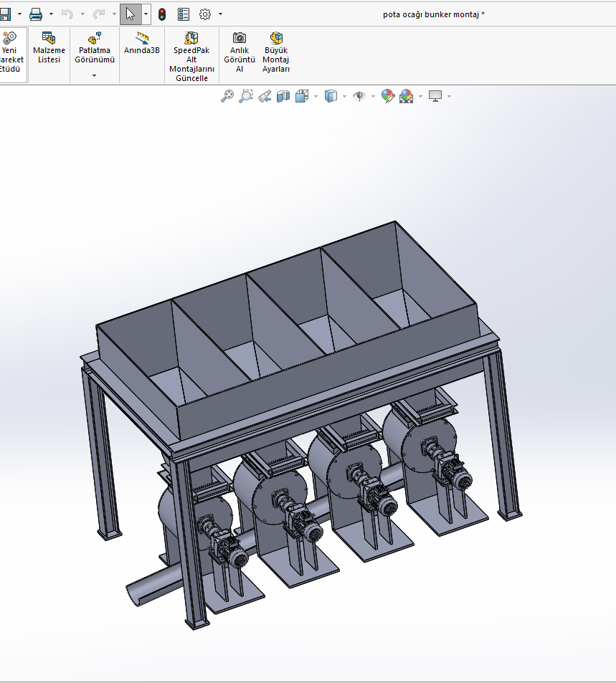Expand the Options gear dropdown arrow
616x683 pixels.
220,14
